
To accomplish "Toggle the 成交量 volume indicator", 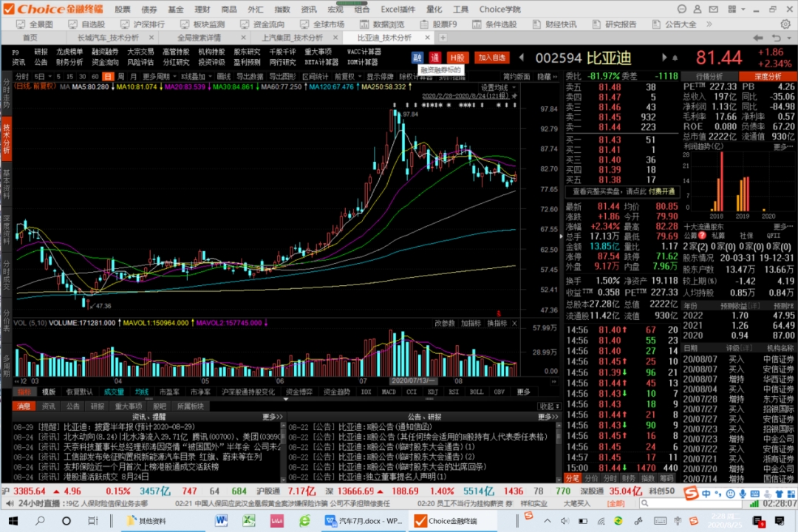I will coord(114,392).
